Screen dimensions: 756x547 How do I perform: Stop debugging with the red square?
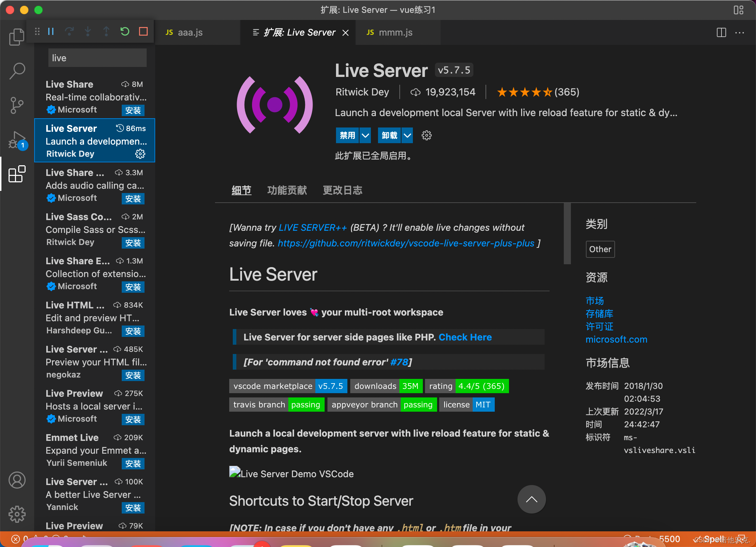pos(143,32)
